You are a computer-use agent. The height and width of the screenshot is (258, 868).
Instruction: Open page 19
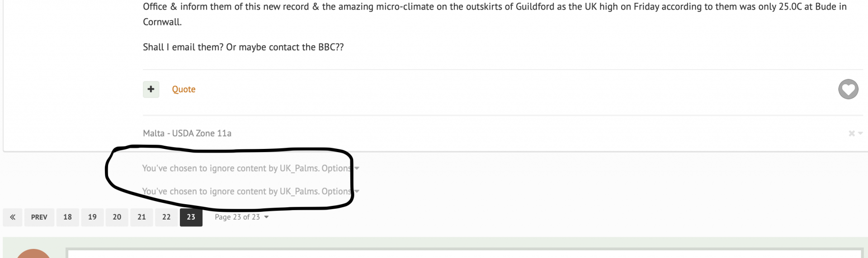(92, 217)
